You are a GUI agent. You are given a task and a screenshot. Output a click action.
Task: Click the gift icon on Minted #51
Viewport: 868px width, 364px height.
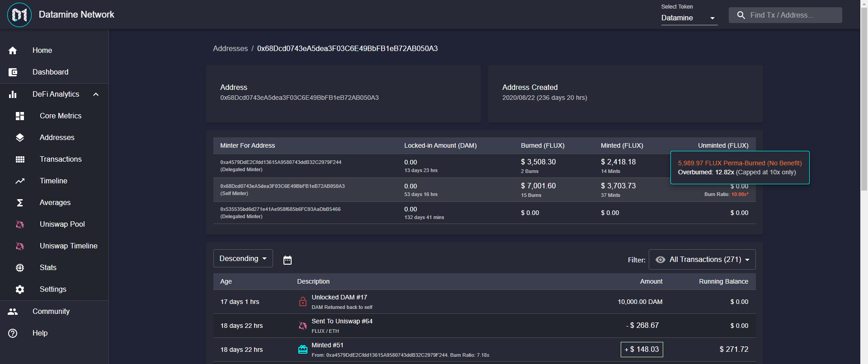pyautogui.click(x=303, y=350)
